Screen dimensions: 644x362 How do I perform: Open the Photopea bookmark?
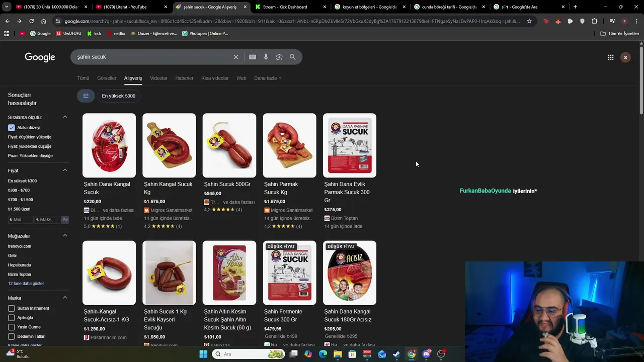coord(205,34)
